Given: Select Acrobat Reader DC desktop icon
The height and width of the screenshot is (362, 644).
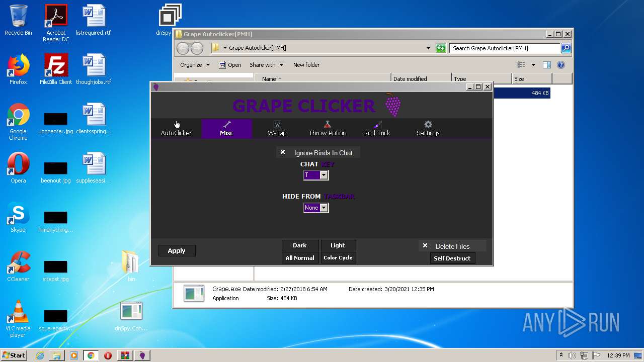Looking at the screenshot, I should [x=56, y=23].
